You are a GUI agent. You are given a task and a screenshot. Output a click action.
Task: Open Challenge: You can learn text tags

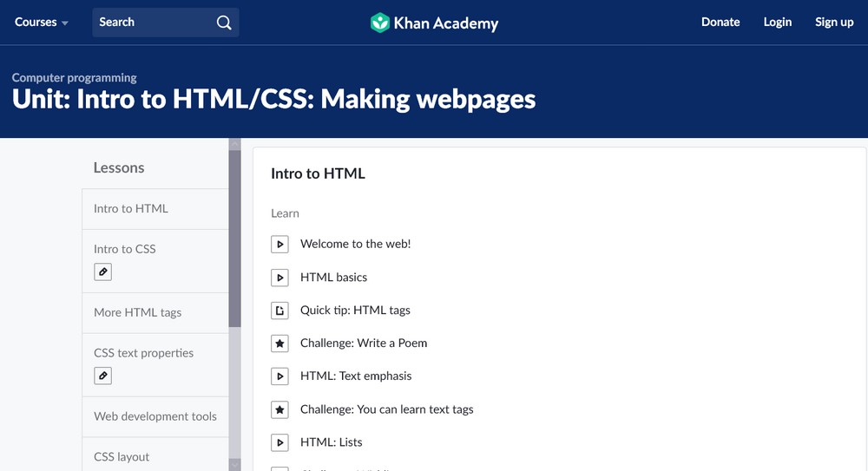[387, 409]
